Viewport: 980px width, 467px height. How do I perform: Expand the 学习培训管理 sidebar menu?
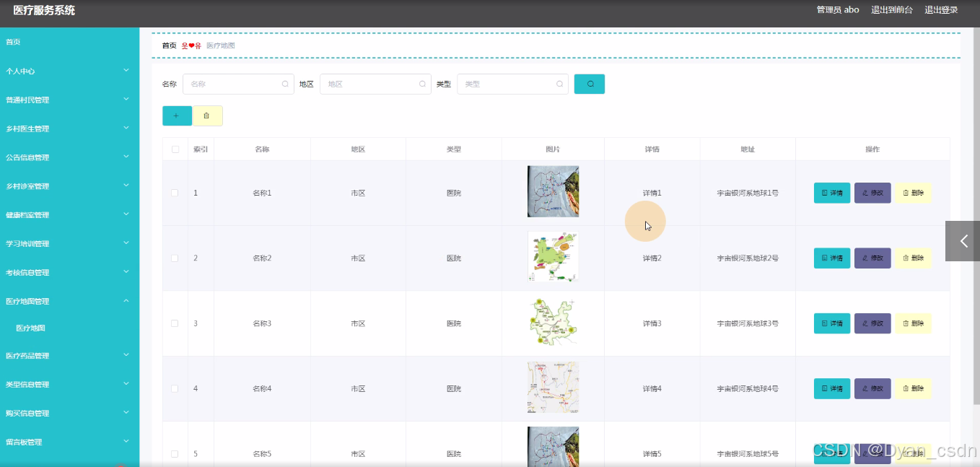tap(69, 244)
